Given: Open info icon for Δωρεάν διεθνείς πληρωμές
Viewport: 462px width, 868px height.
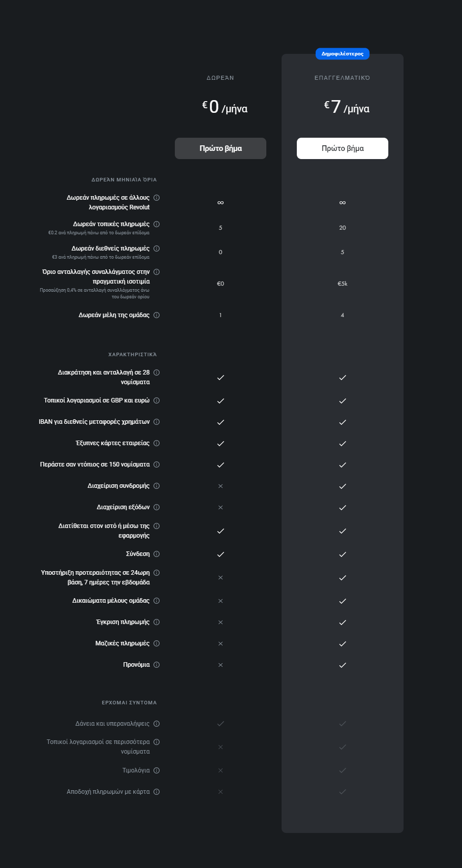Looking at the screenshot, I should [x=157, y=248].
